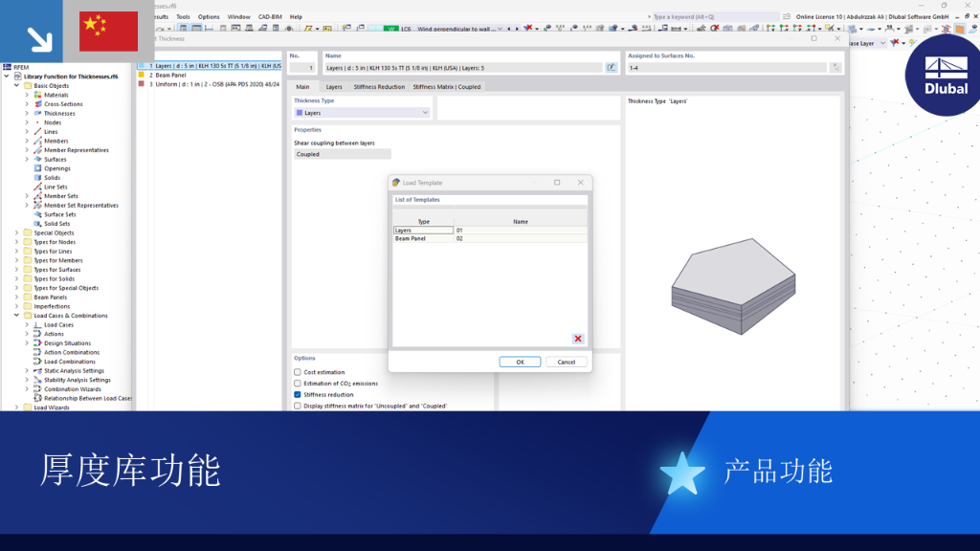Image resolution: width=980 pixels, height=551 pixels.
Task: Enable the Cost estimation checkbox
Action: click(x=298, y=372)
